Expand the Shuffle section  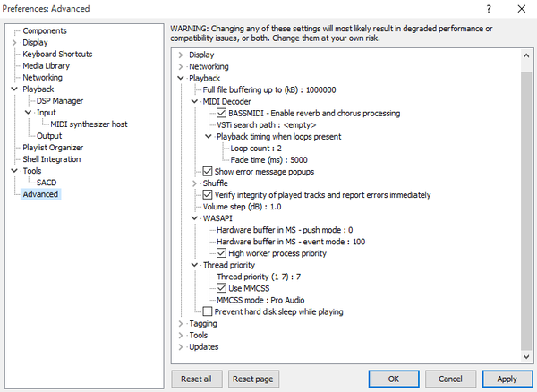194,183
